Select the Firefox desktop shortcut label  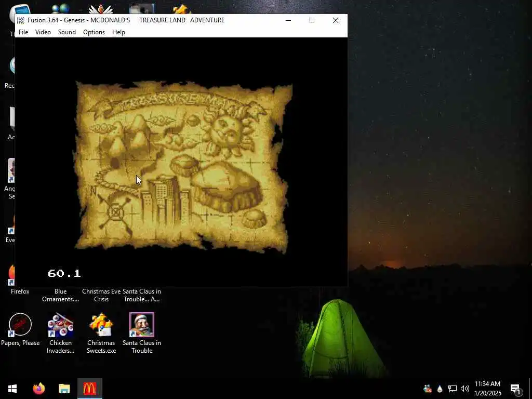(x=20, y=291)
